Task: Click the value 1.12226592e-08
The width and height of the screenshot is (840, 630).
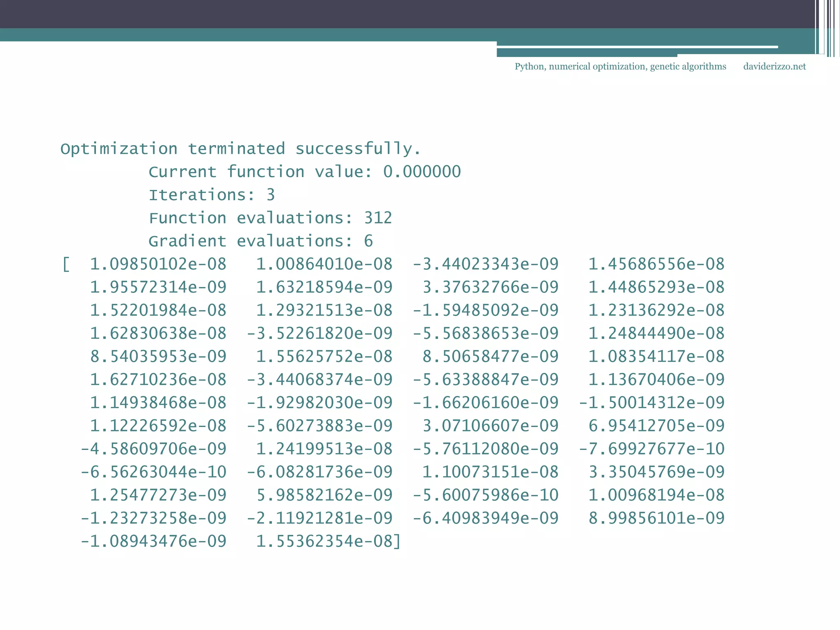Action: [x=158, y=426]
